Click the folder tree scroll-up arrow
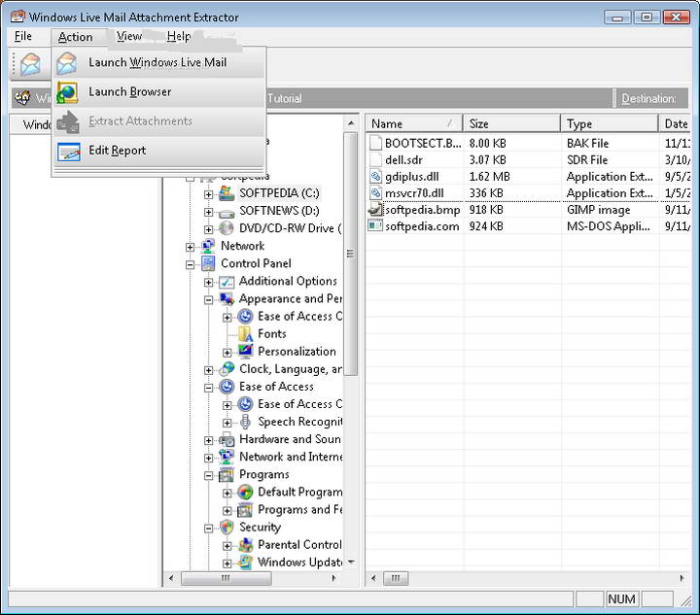The width and height of the screenshot is (700, 615). (351, 122)
